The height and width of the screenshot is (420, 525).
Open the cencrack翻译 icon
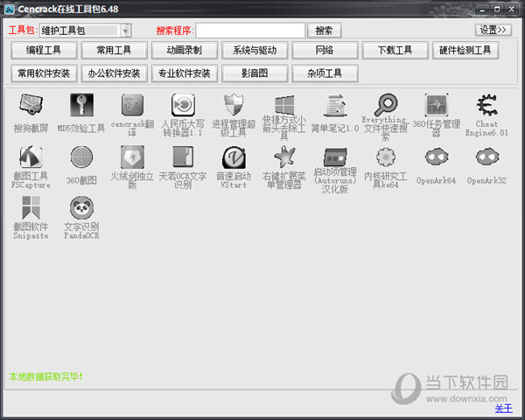pyautogui.click(x=132, y=105)
